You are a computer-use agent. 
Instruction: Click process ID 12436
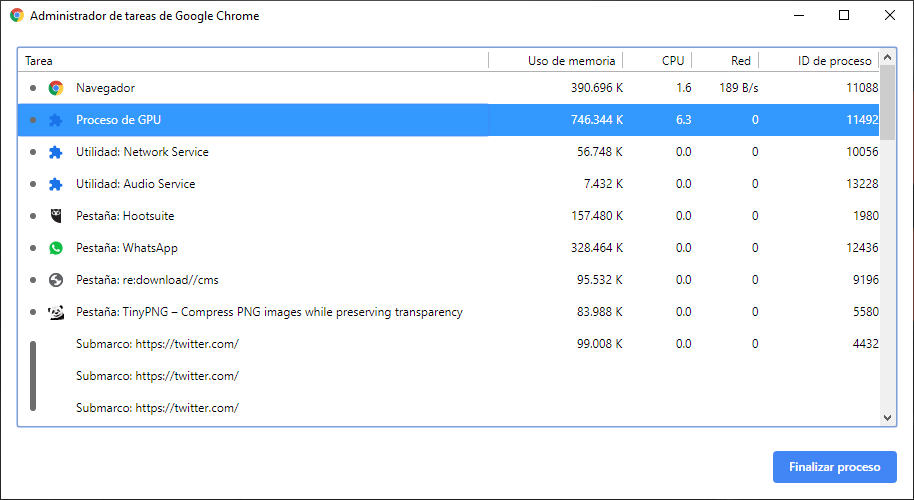pos(862,248)
